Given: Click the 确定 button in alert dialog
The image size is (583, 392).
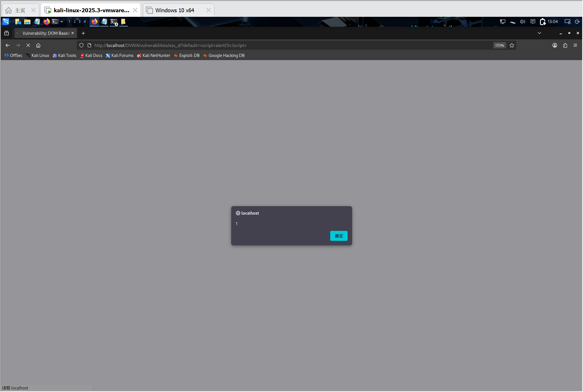Looking at the screenshot, I should tap(338, 236).
